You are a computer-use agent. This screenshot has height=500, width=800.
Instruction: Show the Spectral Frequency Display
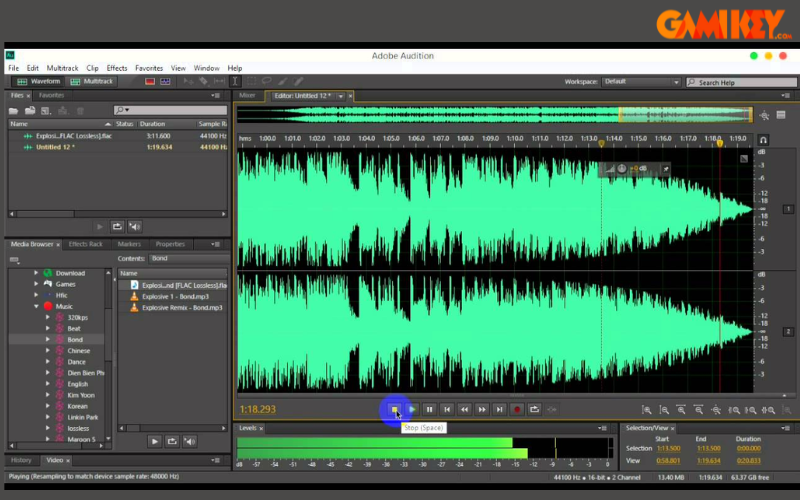(150, 82)
